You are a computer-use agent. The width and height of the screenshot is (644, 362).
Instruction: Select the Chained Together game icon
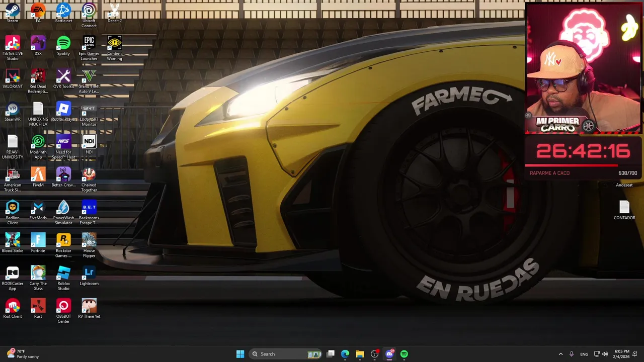pyautogui.click(x=89, y=180)
